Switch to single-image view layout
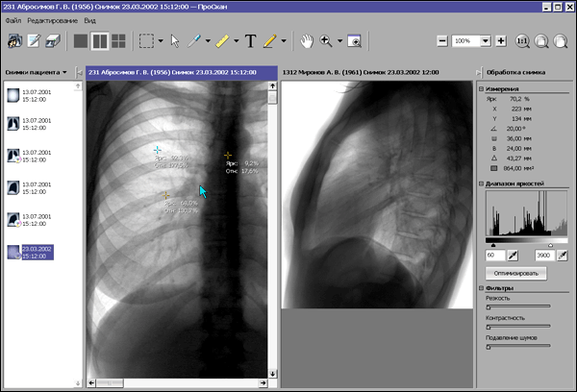Screen dimensions: 577x392 82,41
